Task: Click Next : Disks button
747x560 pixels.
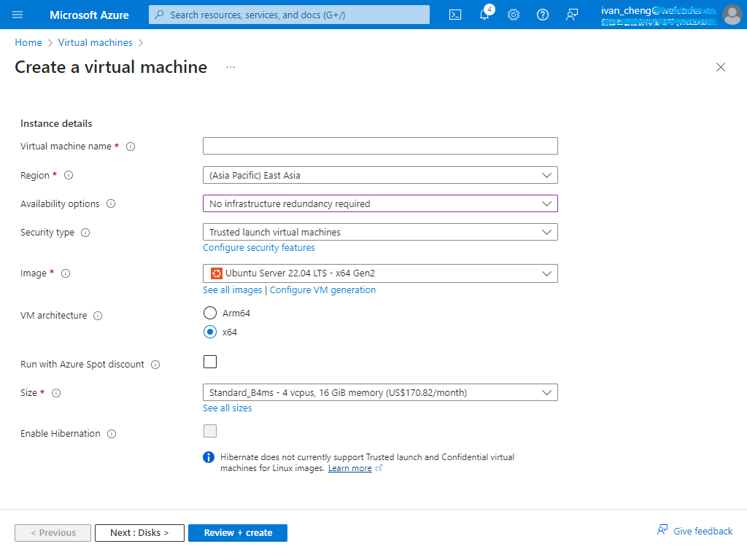Action: tap(139, 533)
